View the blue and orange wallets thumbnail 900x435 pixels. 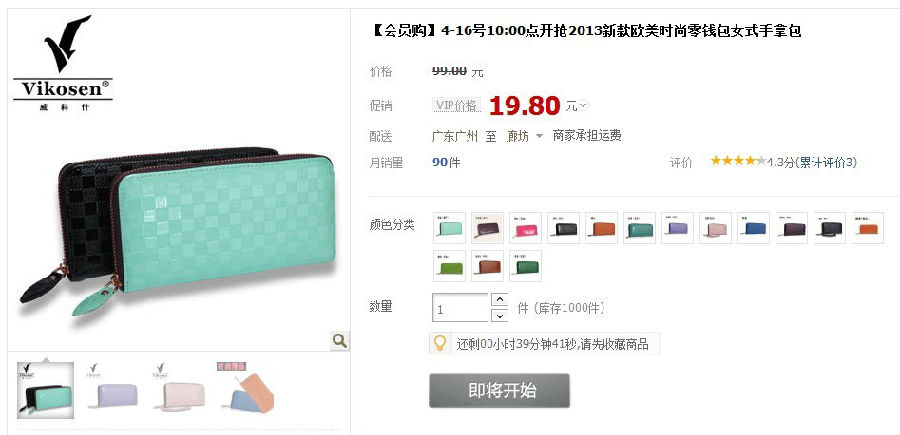click(247, 390)
